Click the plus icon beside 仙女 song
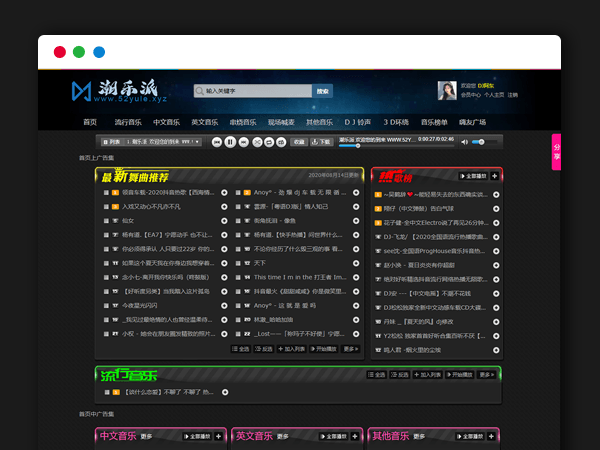 pyautogui.click(x=224, y=220)
